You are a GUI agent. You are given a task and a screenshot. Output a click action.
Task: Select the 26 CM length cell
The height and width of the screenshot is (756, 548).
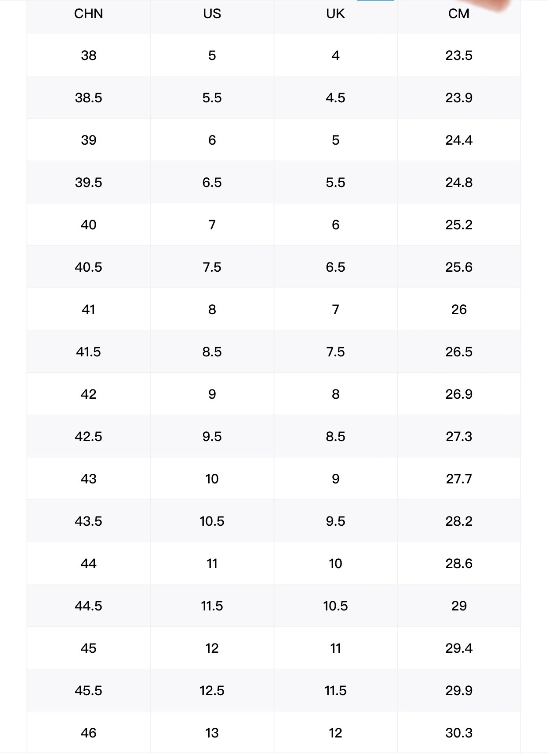tap(459, 309)
